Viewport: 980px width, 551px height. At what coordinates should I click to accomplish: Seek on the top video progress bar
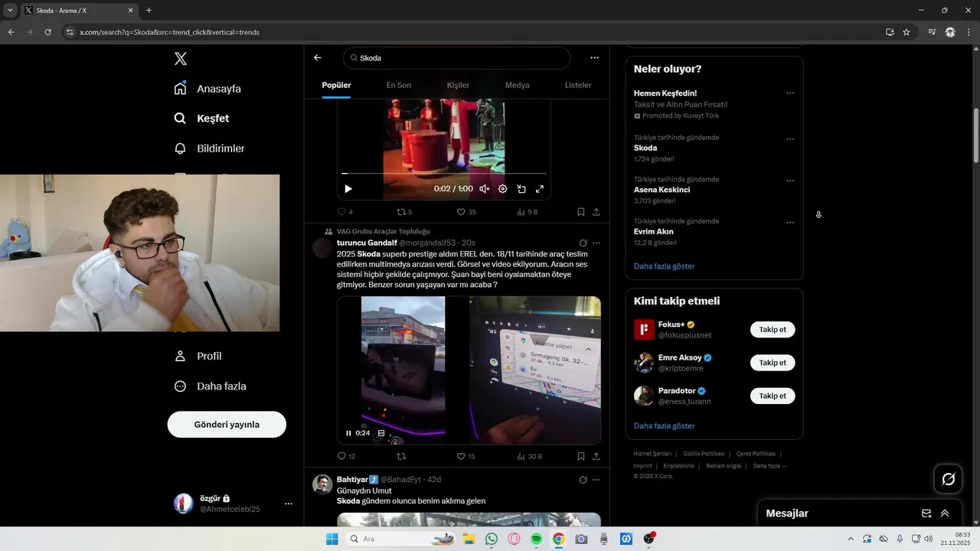(x=444, y=174)
